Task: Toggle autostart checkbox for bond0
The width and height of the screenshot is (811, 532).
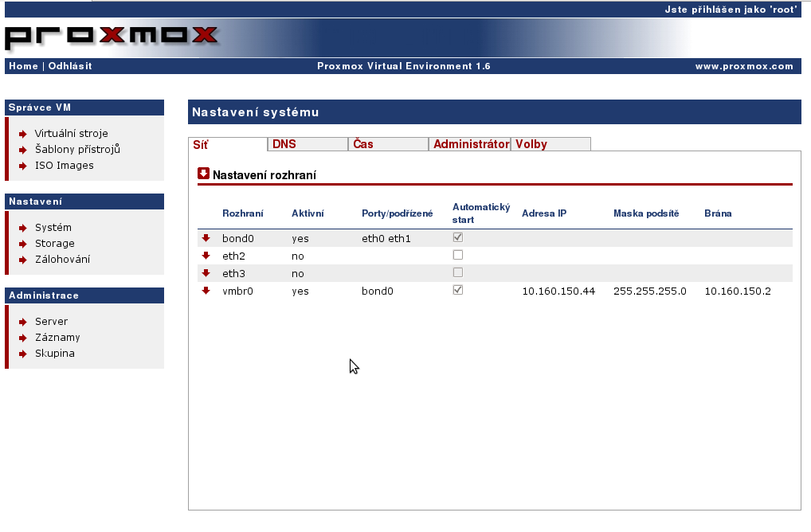Action: 458,237
